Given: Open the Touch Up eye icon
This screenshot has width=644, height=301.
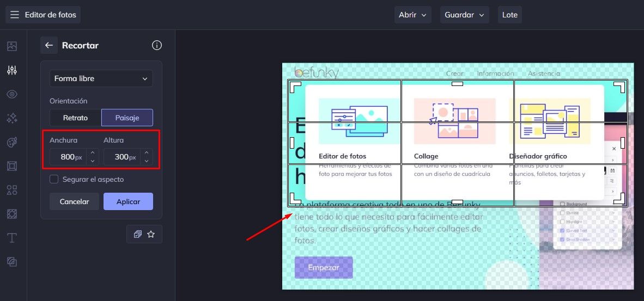Looking at the screenshot, I should coord(12,94).
